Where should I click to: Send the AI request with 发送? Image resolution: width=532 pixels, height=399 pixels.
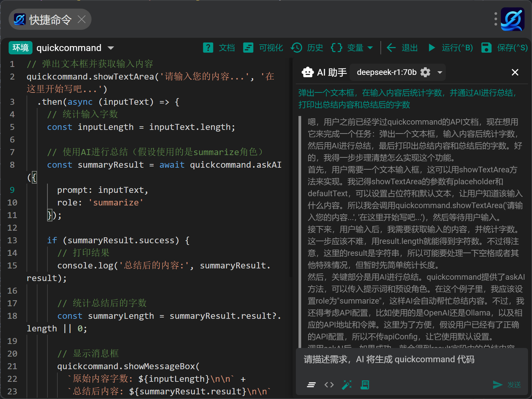pyautogui.click(x=507, y=385)
